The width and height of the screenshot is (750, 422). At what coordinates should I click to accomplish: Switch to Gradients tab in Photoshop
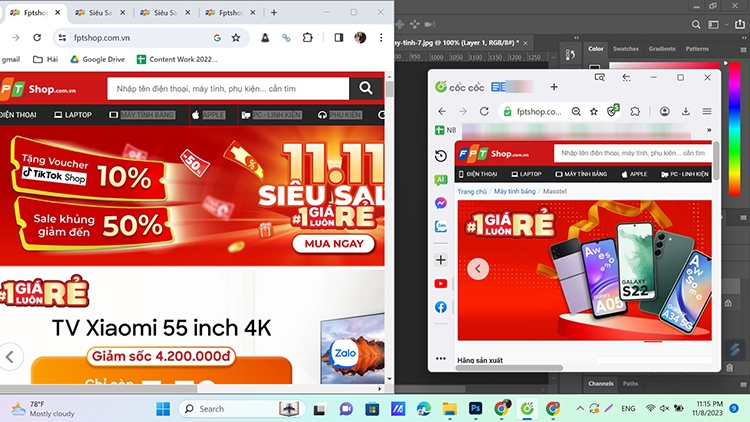662,49
